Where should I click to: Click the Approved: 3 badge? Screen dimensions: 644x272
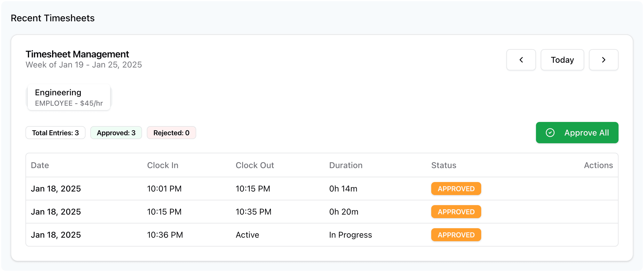point(116,133)
